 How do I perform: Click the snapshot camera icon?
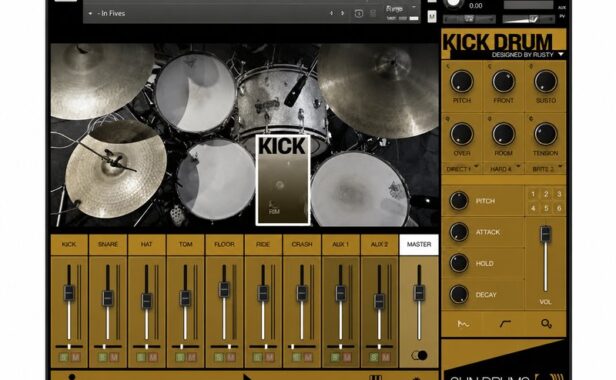[x=359, y=13]
